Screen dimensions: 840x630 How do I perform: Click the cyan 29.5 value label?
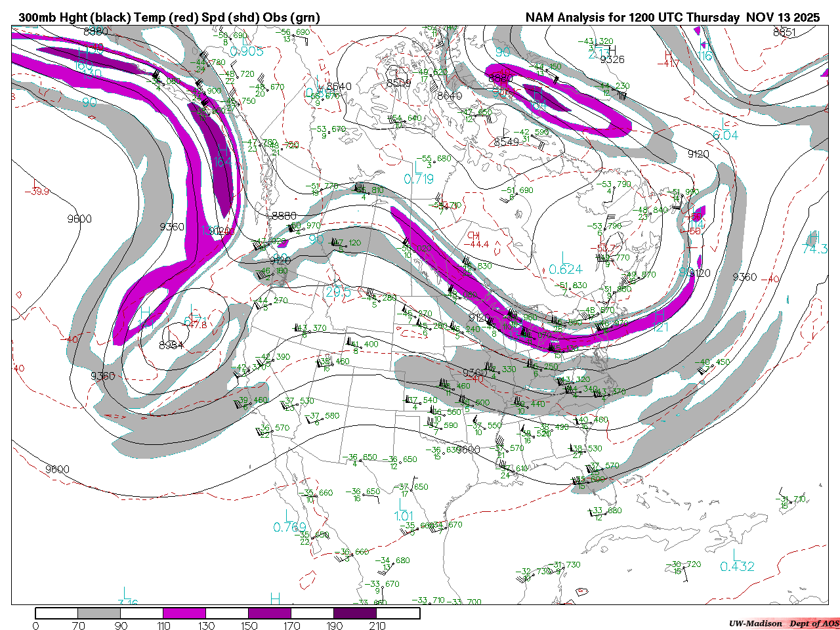pos(338,293)
